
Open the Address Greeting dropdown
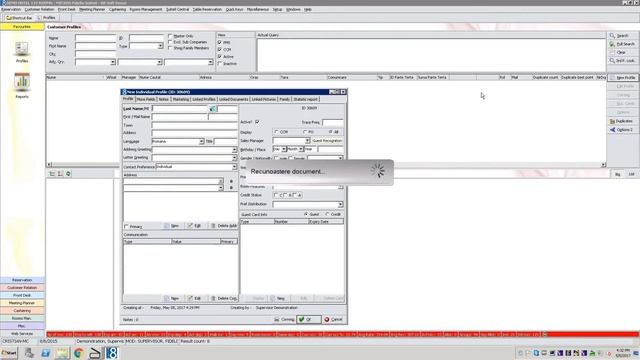tap(234, 150)
